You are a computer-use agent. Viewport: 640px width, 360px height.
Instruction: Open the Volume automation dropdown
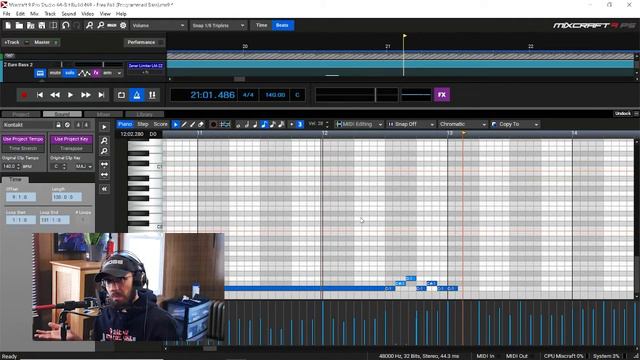[158, 25]
